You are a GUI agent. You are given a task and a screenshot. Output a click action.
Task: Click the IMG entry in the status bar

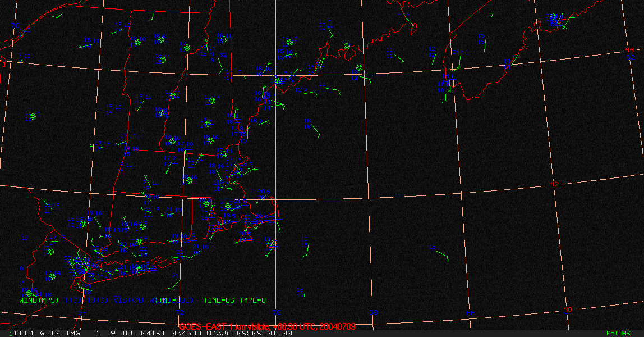[x=73, y=333]
